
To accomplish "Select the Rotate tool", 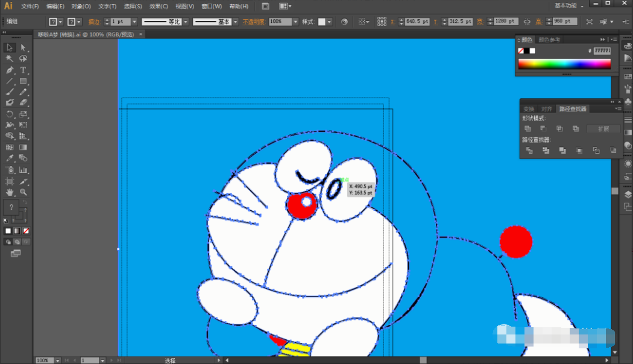I will (x=9, y=115).
